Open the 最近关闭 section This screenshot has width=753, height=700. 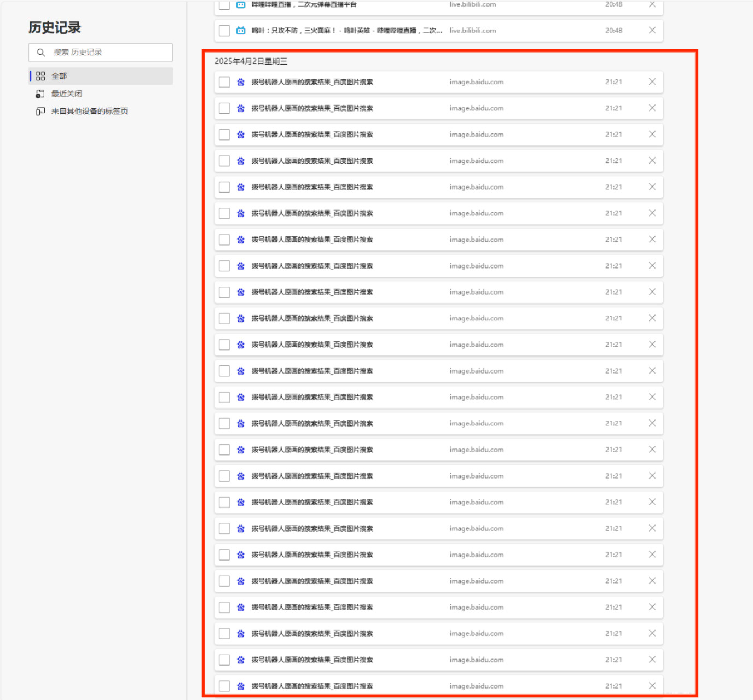tap(67, 94)
